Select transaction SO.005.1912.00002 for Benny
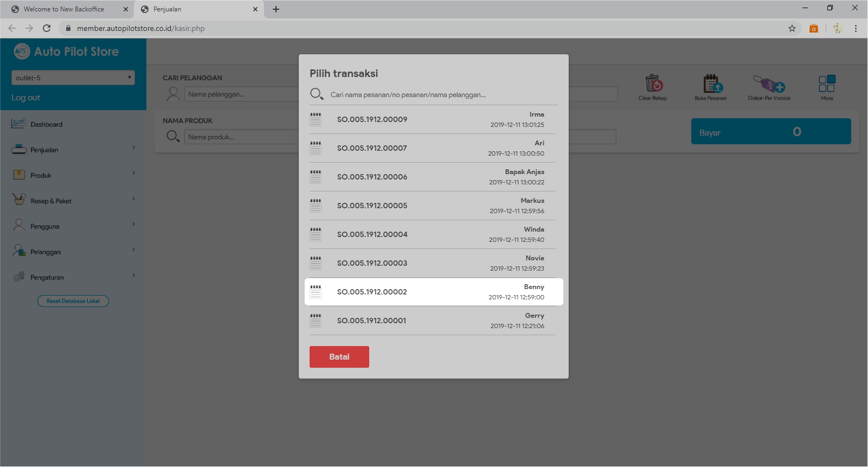Viewport: 868px width, 467px height. (x=434, y=292)
